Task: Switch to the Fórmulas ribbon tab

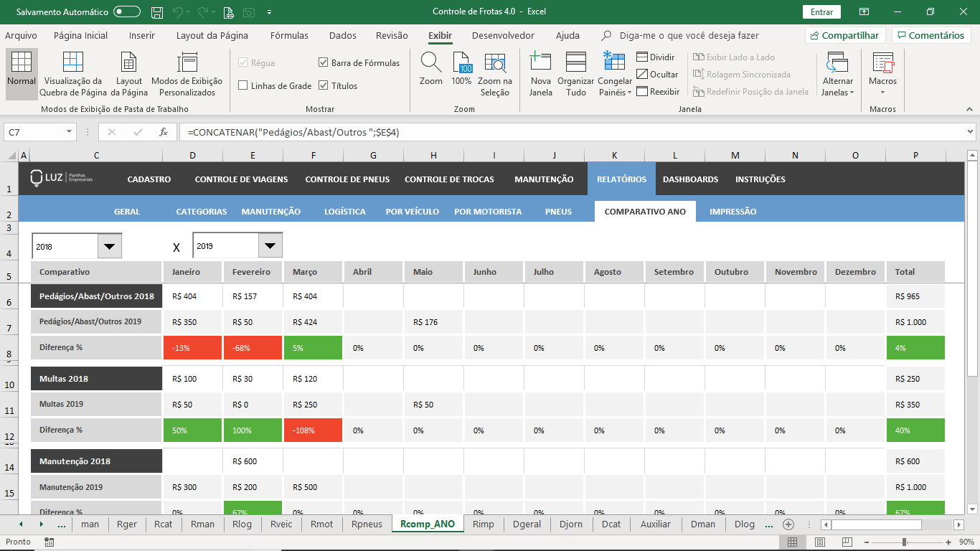Action: [x=289, y=35]
